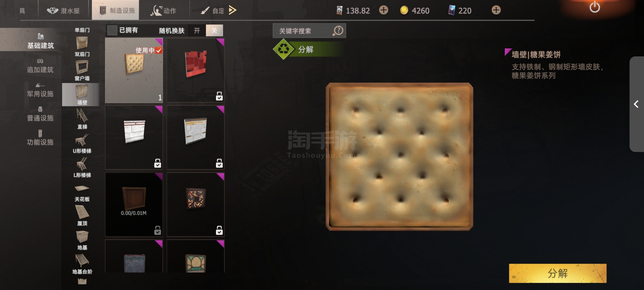This screenshot has width=644, height=290.
Task: Turn random skin swap off with 关
Action: (x=214, y=31)
